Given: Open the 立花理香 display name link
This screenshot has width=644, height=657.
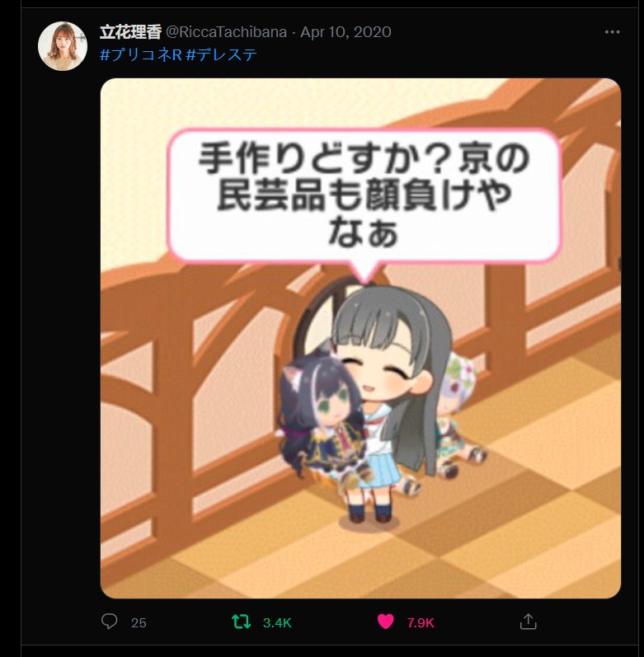Looking at the screenshot, I should pos(130,32).
